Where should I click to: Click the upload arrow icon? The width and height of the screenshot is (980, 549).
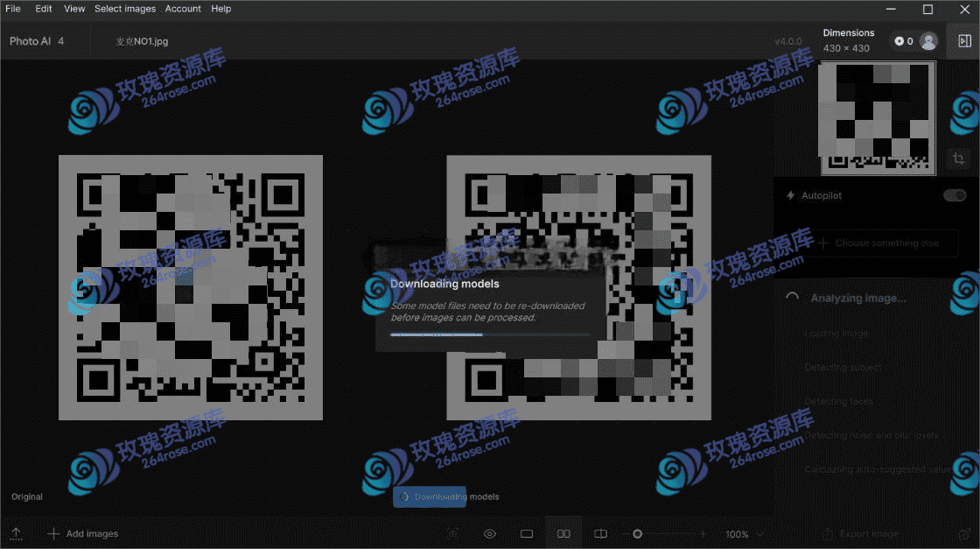17,534
